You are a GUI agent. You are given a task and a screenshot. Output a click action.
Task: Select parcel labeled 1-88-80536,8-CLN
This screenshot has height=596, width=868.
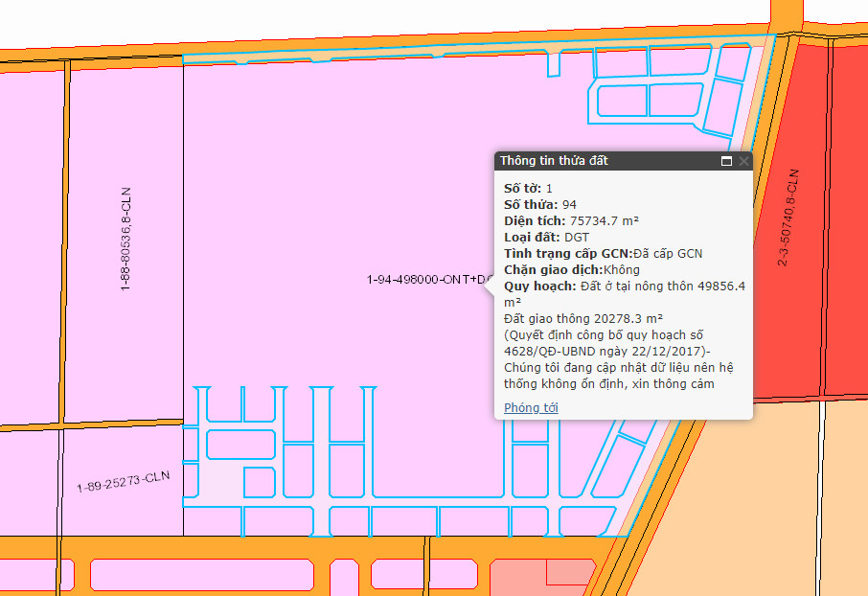pos(126,240)
